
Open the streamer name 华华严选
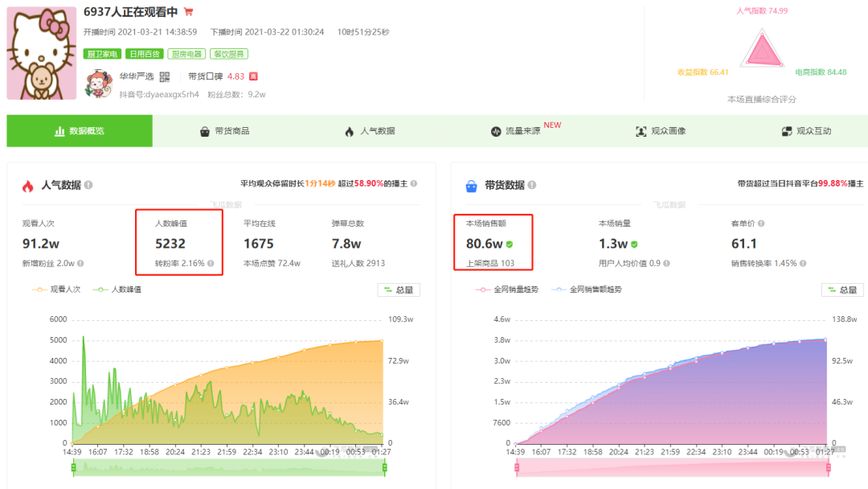click(x=136, y=76)
